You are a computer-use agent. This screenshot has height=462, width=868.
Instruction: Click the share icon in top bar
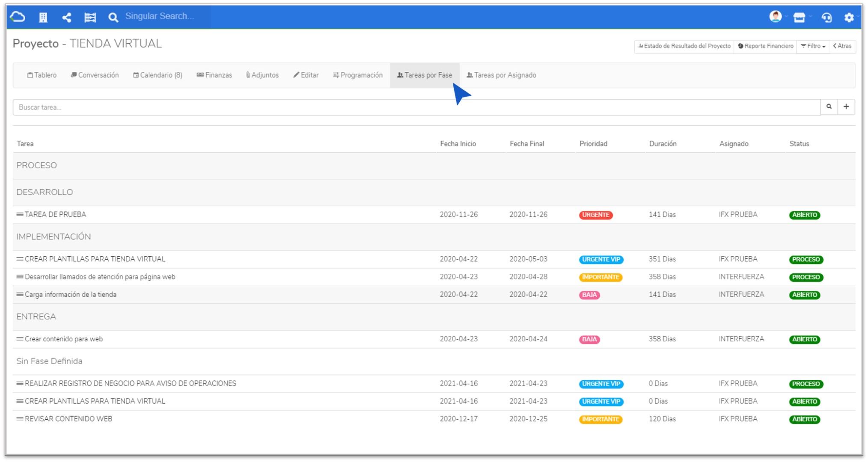[x=66, y=18]
